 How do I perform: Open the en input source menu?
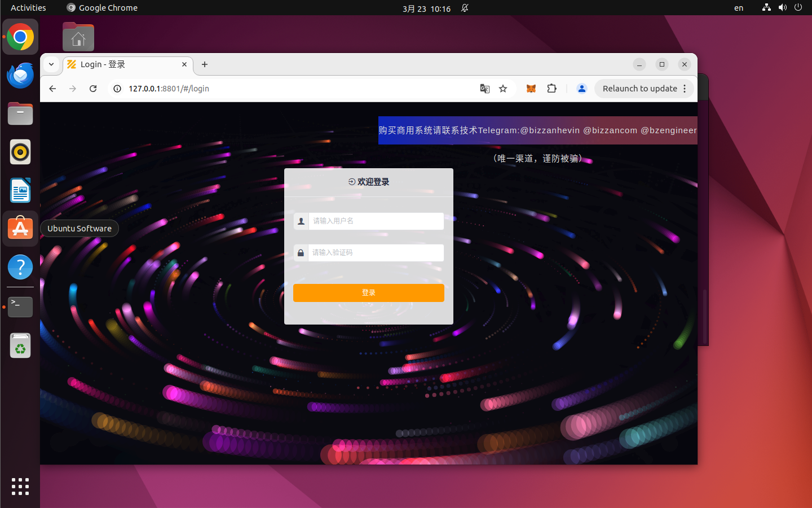(739, 8)
